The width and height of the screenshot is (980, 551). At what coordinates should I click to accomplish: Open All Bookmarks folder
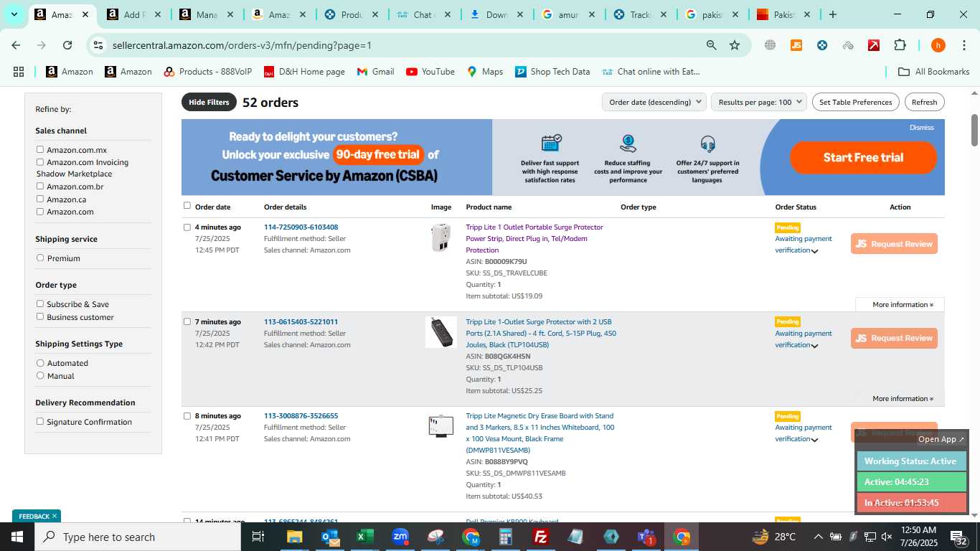pyautogui.click(x=934, y=72)
